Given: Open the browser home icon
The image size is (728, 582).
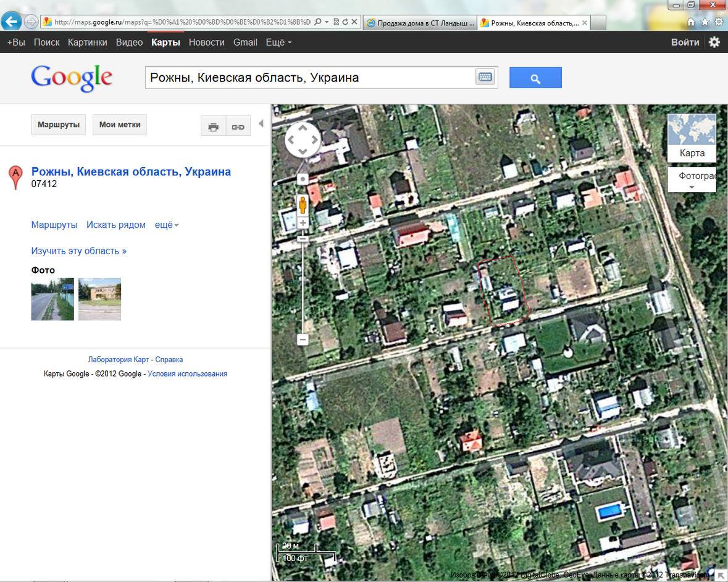Looking at the screenshot, I should click(691, 22).
